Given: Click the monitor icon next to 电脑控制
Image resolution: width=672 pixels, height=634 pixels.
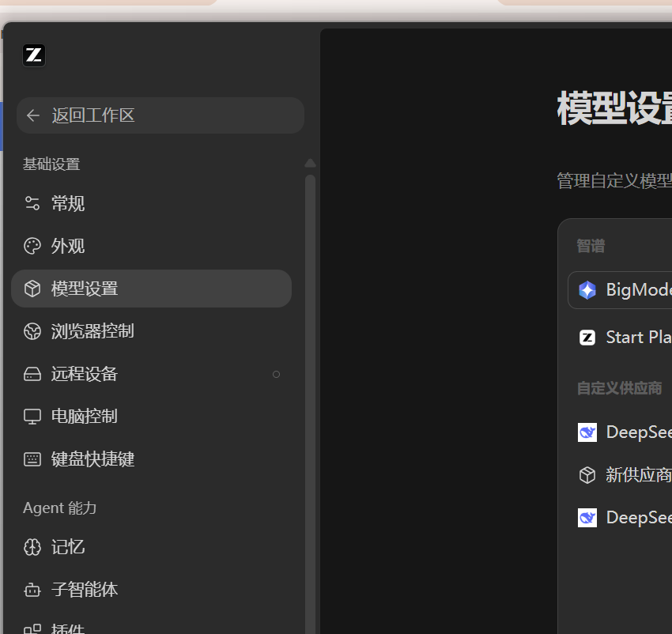Looking at the screenshot, I should (x=32, y=417).
